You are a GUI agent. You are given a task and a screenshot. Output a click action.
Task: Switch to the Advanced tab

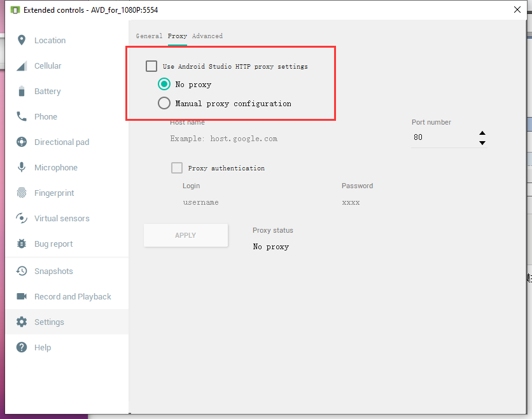pyautogui.click(x=207, y=36)
